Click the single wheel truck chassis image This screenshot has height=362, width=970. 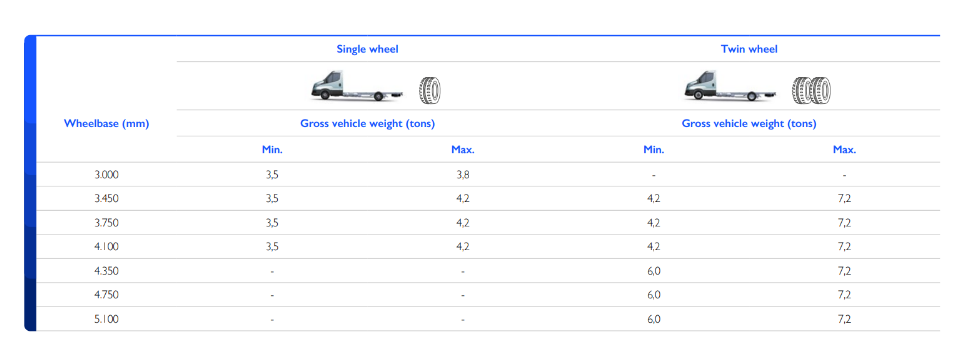coord(357,86)
